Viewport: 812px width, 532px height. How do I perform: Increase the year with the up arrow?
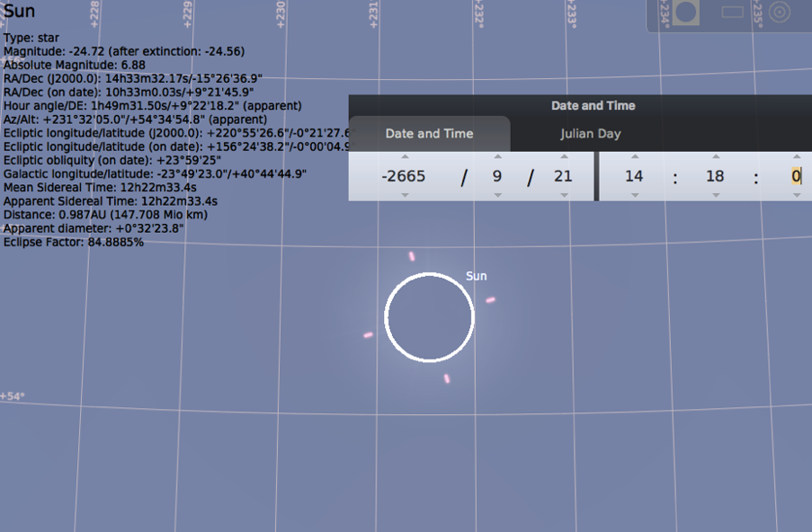click(x=404, y=157)
